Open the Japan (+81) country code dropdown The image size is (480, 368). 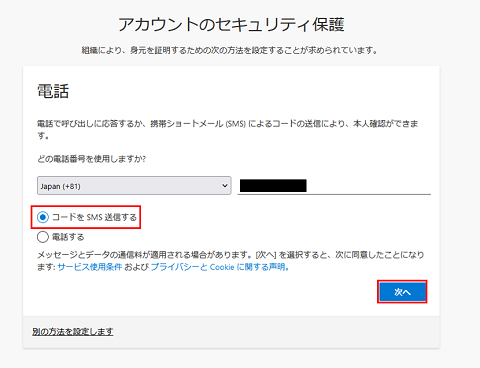134,186
